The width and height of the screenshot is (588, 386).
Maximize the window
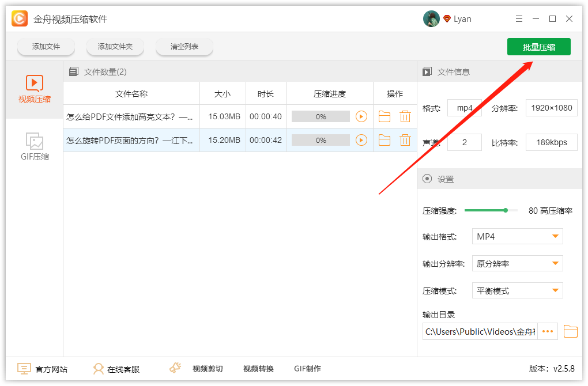(x=552, y=19)
